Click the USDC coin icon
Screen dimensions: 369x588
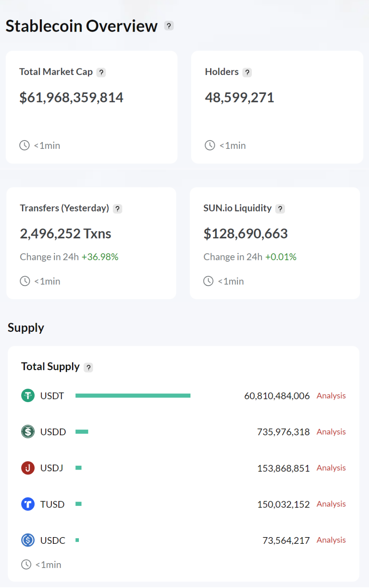pyautogui.click(x=28, y=540)
